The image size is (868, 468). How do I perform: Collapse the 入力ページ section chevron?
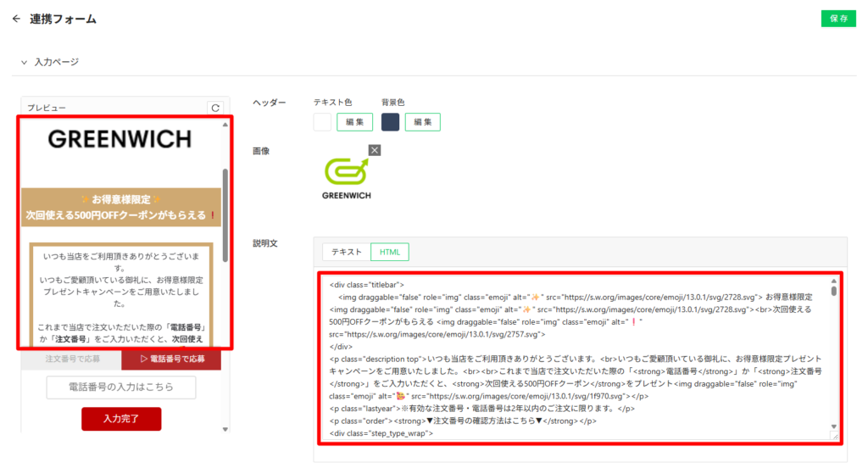(24, 63)
